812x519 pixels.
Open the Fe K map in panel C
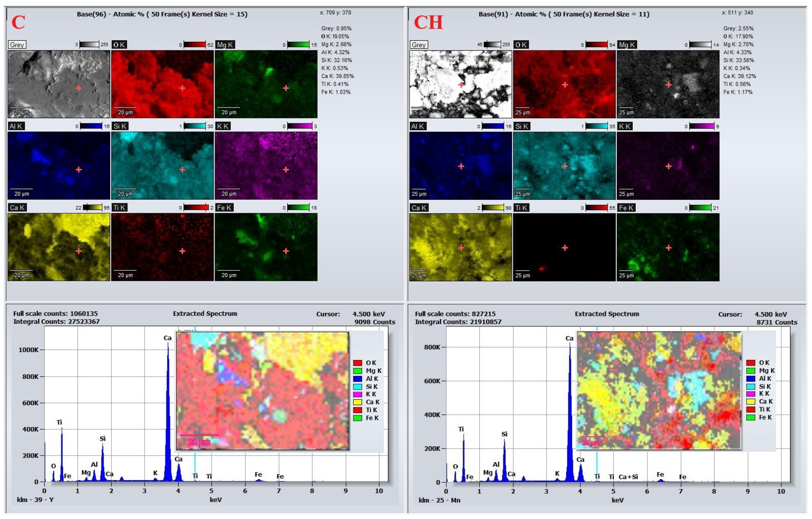tap(266, 247)
